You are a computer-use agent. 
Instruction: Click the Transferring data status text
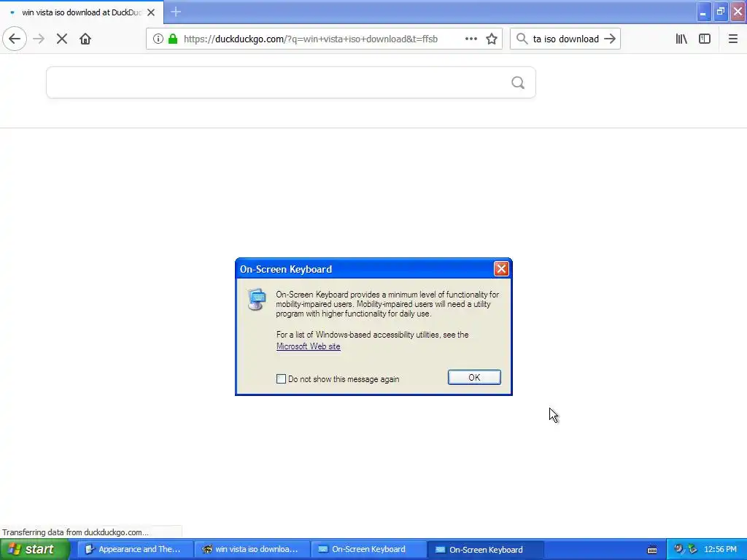point(75,532)
